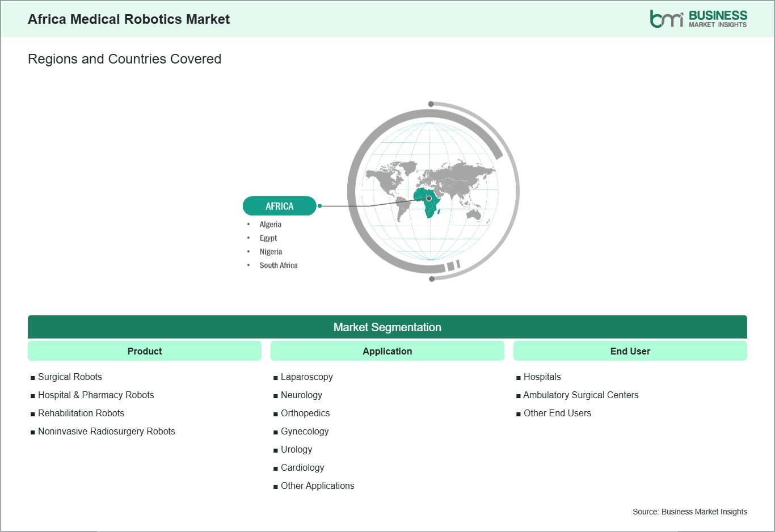Select South Africa in country list
The width and height of the screenshot is (775, 532).
pos(279,265)
